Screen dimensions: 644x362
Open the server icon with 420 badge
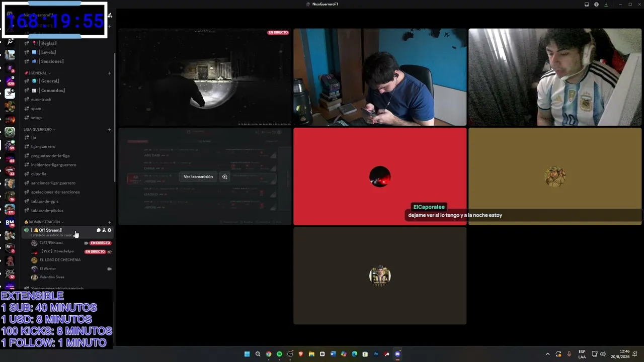[10, 81]
